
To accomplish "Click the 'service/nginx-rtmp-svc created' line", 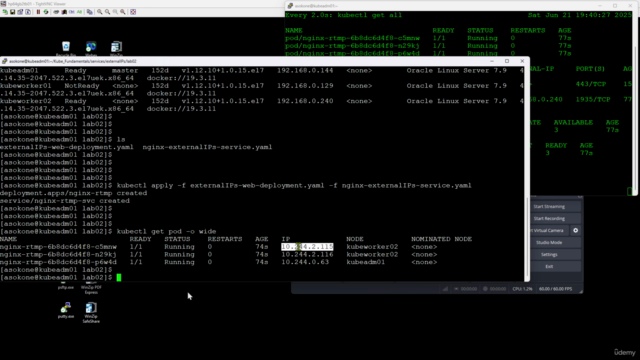I will [65, 201].
